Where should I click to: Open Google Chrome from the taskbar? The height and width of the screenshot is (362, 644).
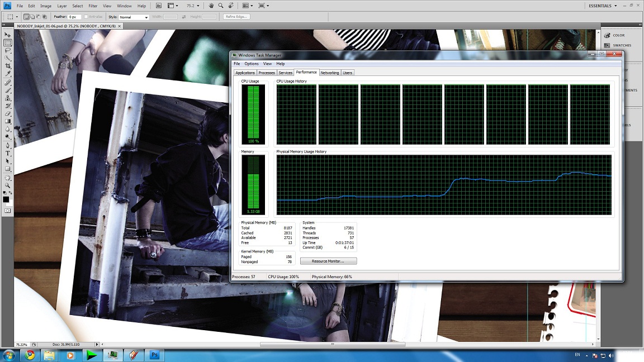(30, 355)
